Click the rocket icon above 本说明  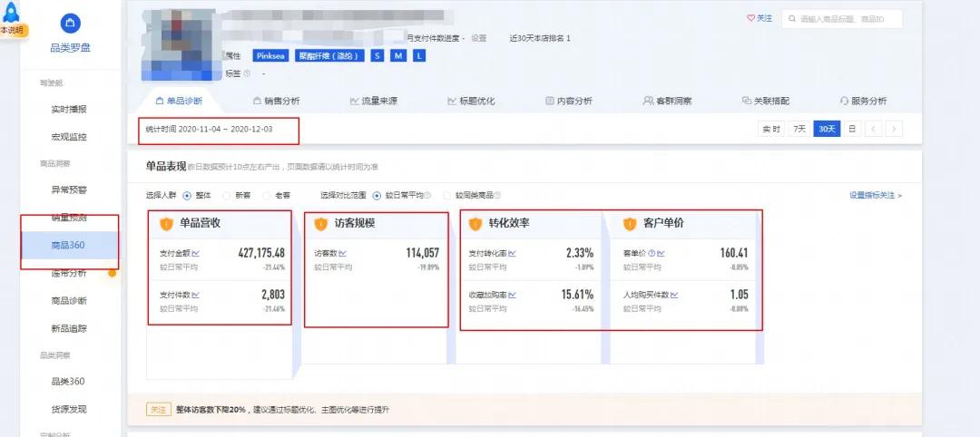12,11
